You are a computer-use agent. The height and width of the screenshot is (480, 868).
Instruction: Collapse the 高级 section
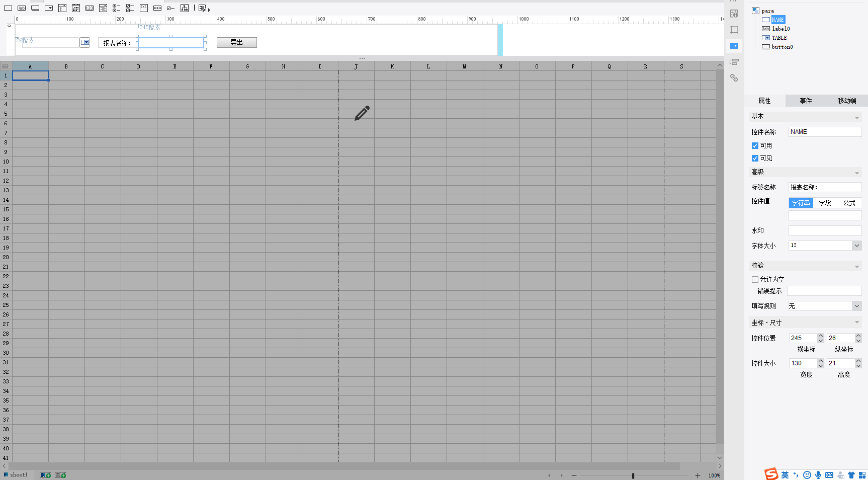tap(857, 173)
